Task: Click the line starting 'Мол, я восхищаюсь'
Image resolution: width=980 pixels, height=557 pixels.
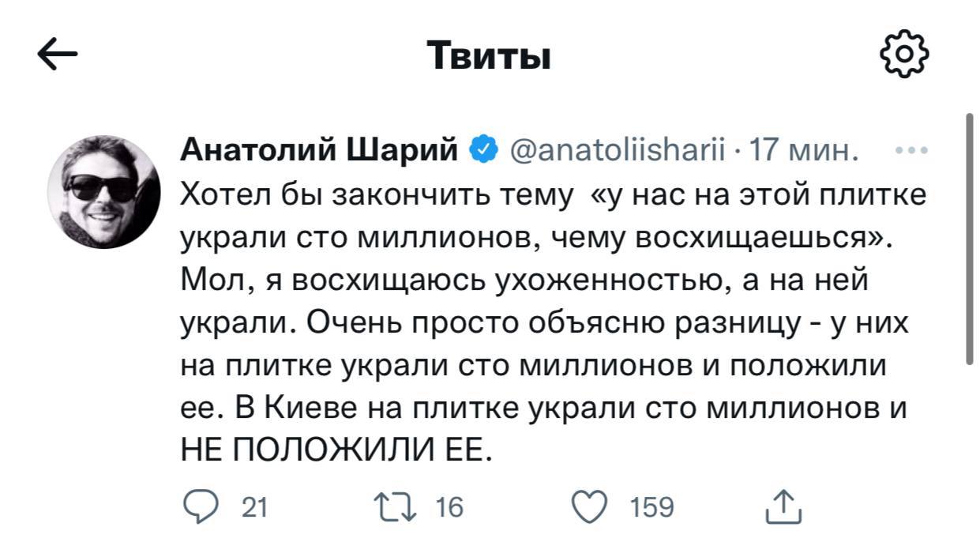Action: (x=525, y=280)
